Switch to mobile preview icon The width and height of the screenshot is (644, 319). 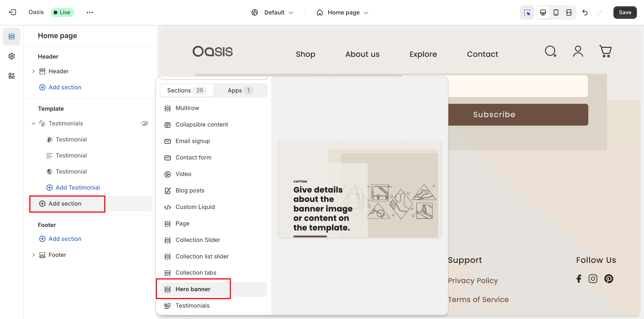point(556,12)
